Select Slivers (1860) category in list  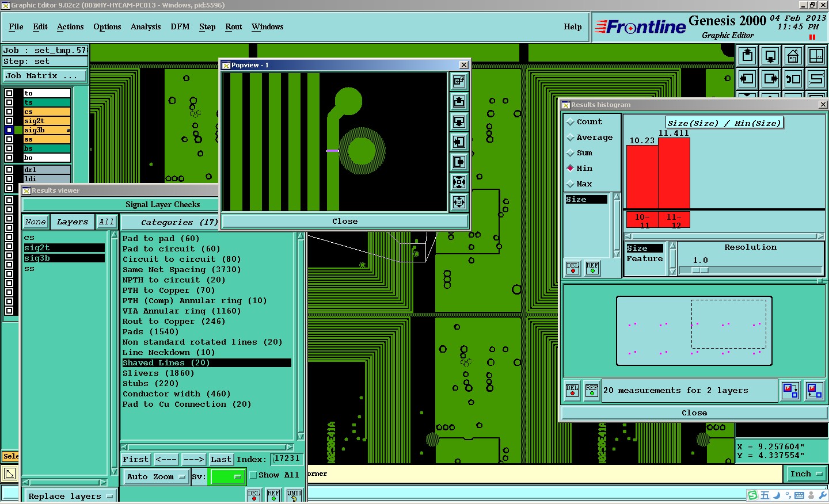(158, 373)
